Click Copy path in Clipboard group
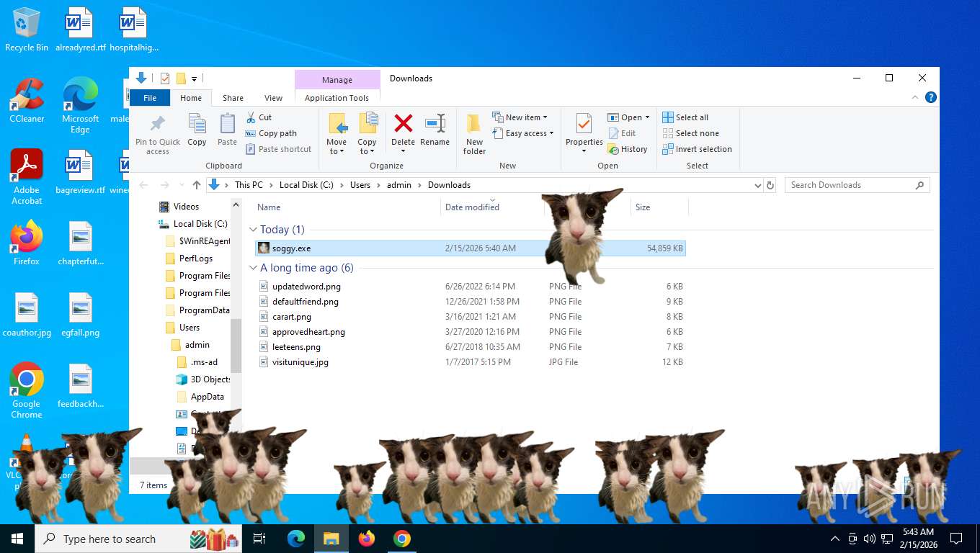The width and height of the screenshot is (980, 553). [x=272, y=133]
